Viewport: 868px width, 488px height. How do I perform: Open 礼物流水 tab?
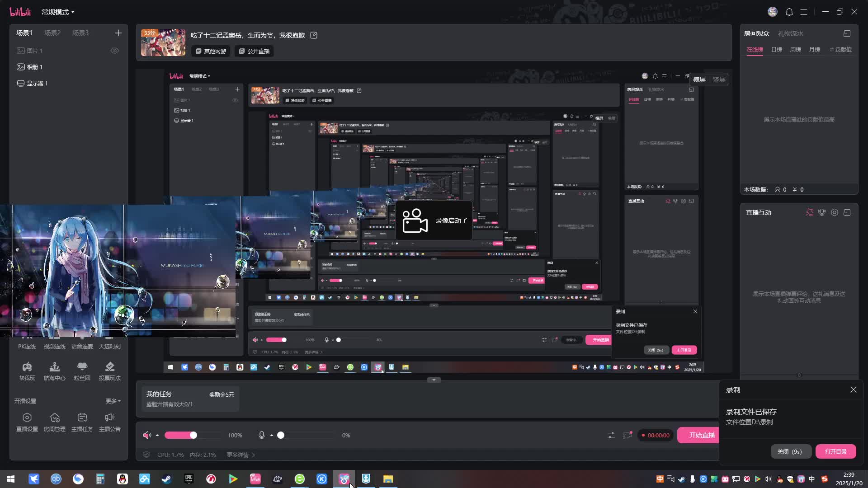790,33
